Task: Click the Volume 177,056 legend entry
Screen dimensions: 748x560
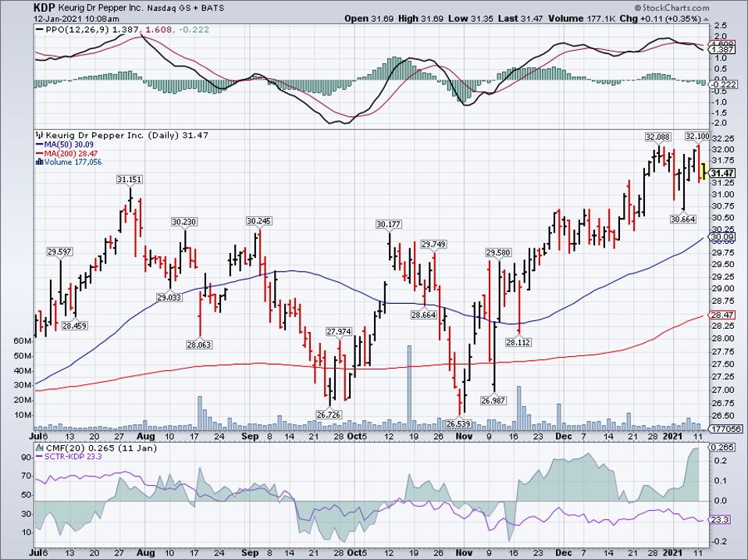Action: pyautogui.click(x=69, y=162)
